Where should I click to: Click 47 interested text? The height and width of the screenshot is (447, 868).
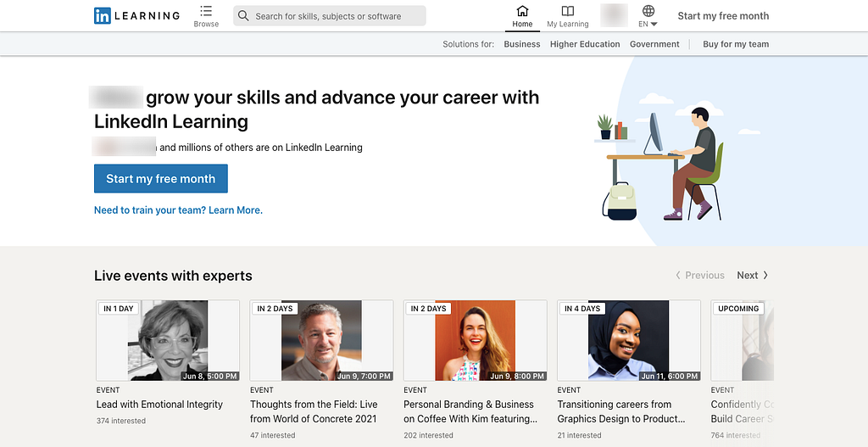272,435
